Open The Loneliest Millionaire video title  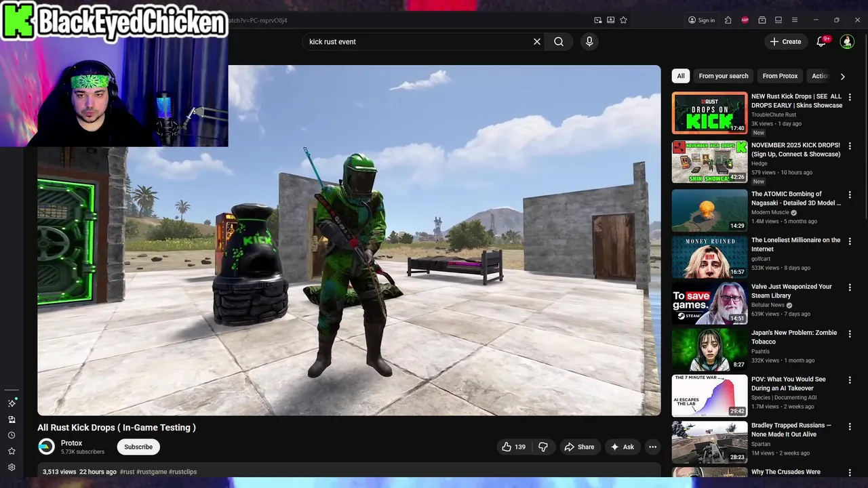[795, 244]
